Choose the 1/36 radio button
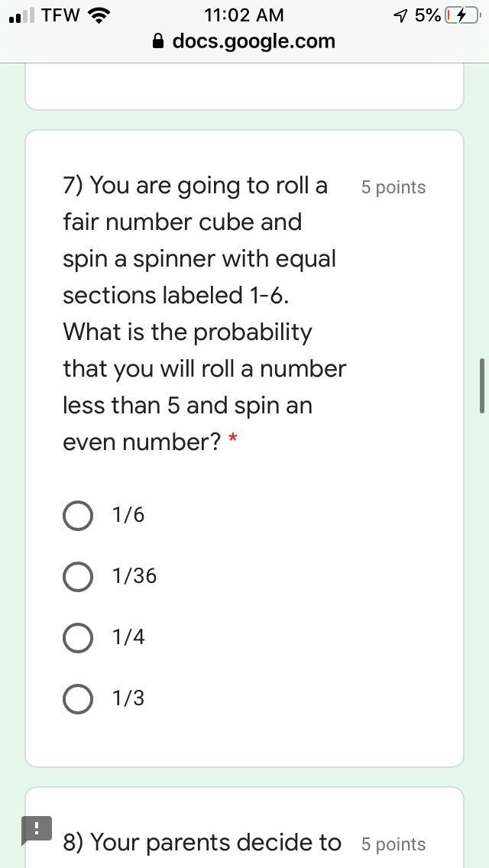Image resolution: width=489 pixels, height=868 pixels. (78, 576)
